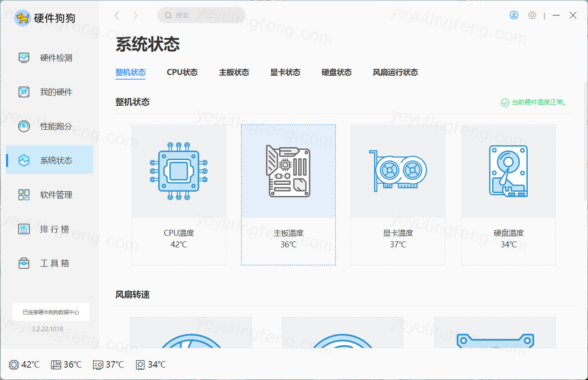Click the 性能跑分 gauge icon
The width and height of the screenshot is (588, 380).
point(24,126)
